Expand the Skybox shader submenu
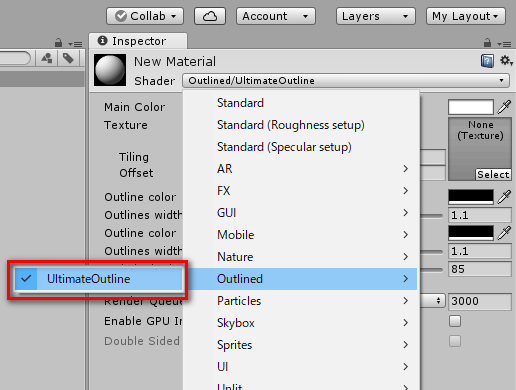The height and width of the screenshot is (390, 516). click(300, 323)
